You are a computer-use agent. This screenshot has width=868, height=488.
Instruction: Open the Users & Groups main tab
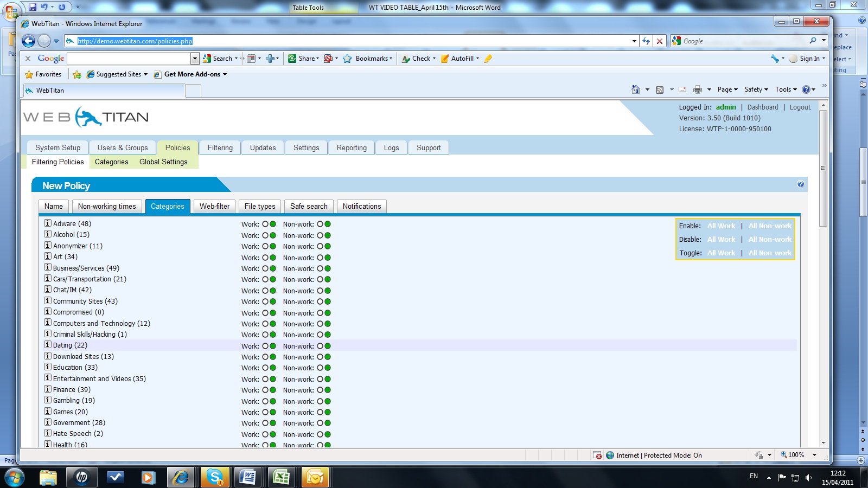pyautogui.click(x=123, y=147)
